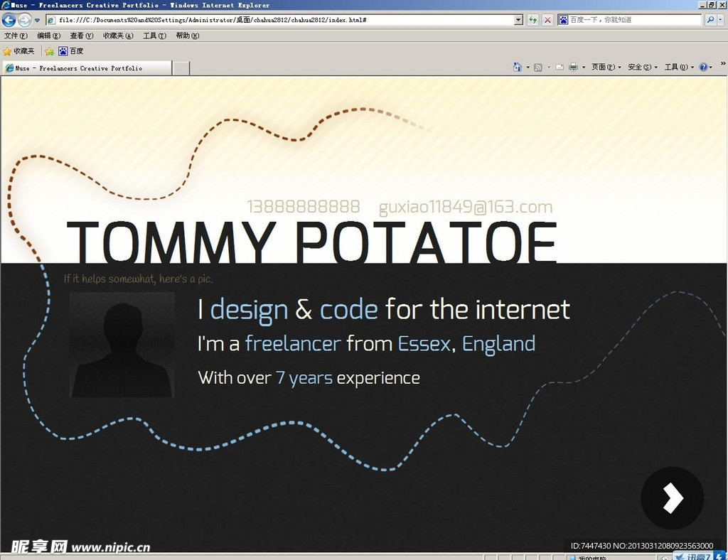Viewport: 728px width, 560px height.
Task: Open the 文件(F) menu
Action: 16,36
